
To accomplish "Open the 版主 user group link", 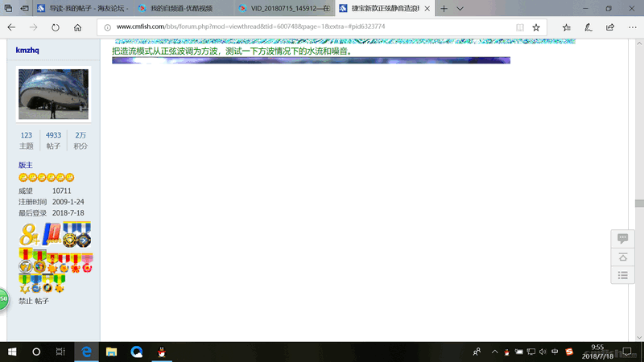I will point(26,165).
